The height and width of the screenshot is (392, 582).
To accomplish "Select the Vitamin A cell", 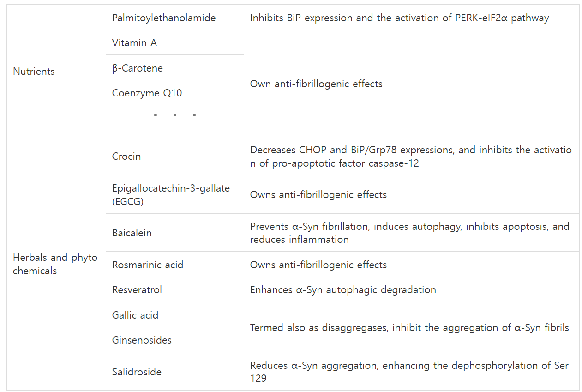I will pyautogui.click(x=134, y=43).
